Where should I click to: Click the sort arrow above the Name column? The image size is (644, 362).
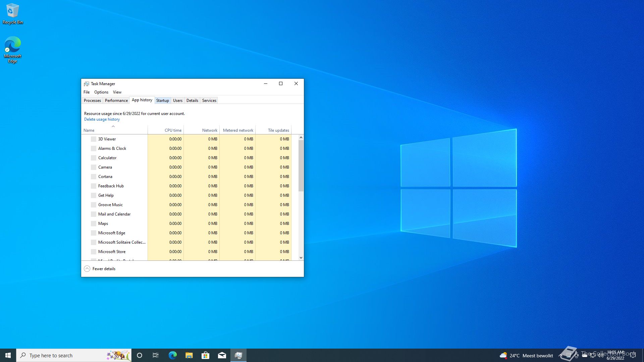pyautogui.click(x=113, y=126)
